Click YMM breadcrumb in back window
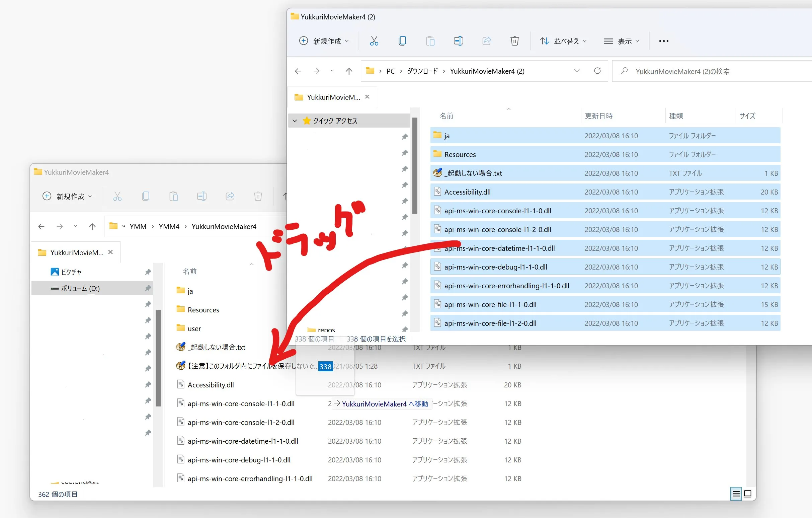812x518 pixels. [138, 227]
